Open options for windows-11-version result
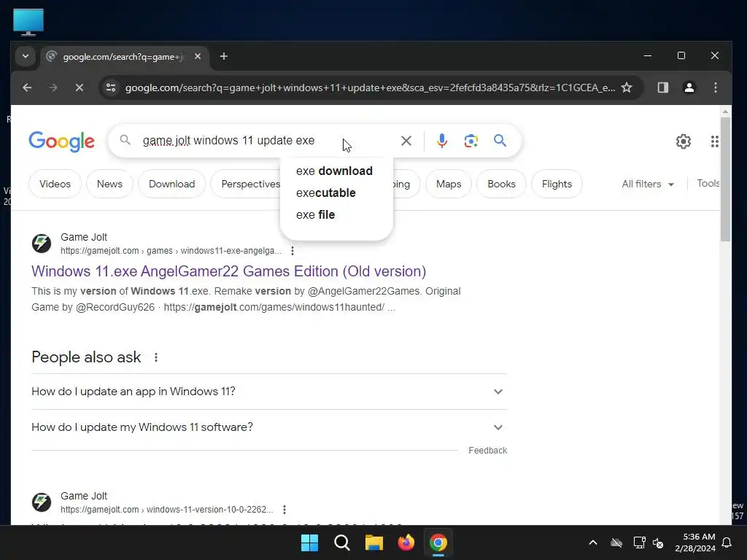This screenshot has width=747, height=560. (285, 510)
